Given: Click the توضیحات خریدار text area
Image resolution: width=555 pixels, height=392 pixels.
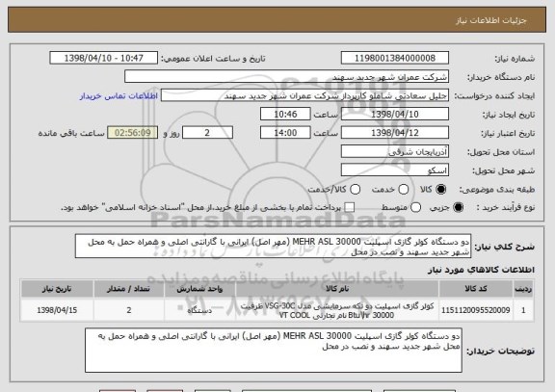Looking at the screenshot, I should click(x=274, y=351).
